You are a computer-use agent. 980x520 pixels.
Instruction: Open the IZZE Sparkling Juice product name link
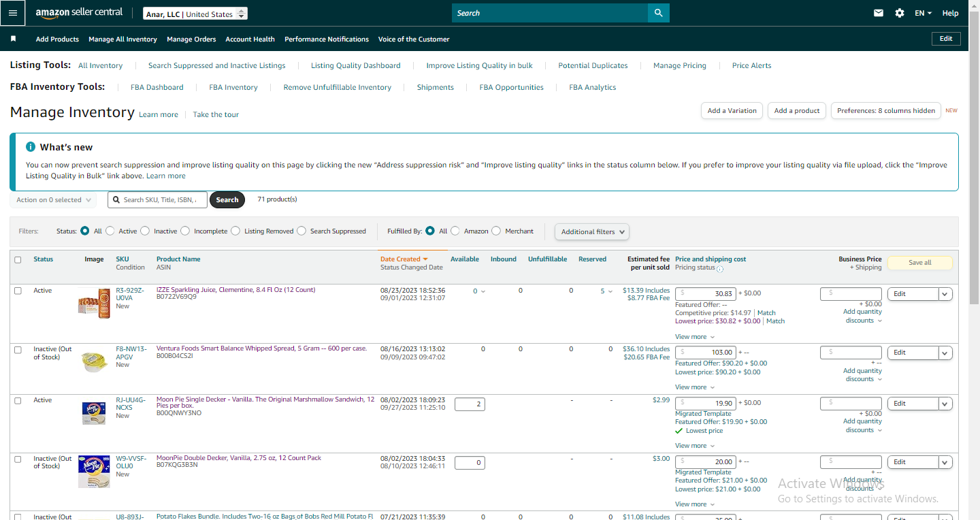click(235, 290)
